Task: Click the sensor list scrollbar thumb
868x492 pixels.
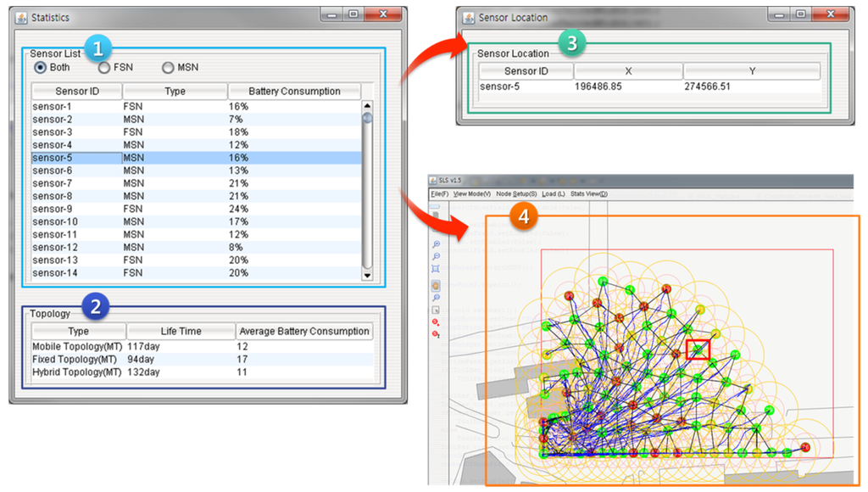Action: 367,119
